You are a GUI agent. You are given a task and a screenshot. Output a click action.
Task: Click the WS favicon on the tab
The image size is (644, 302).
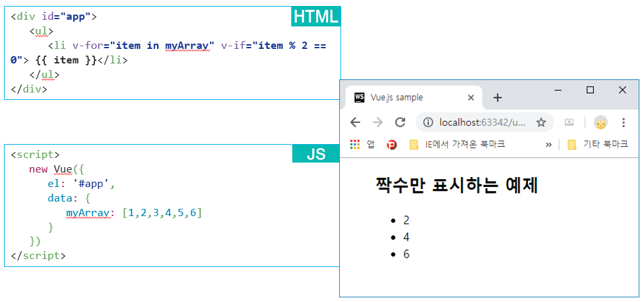click(360, 98)
